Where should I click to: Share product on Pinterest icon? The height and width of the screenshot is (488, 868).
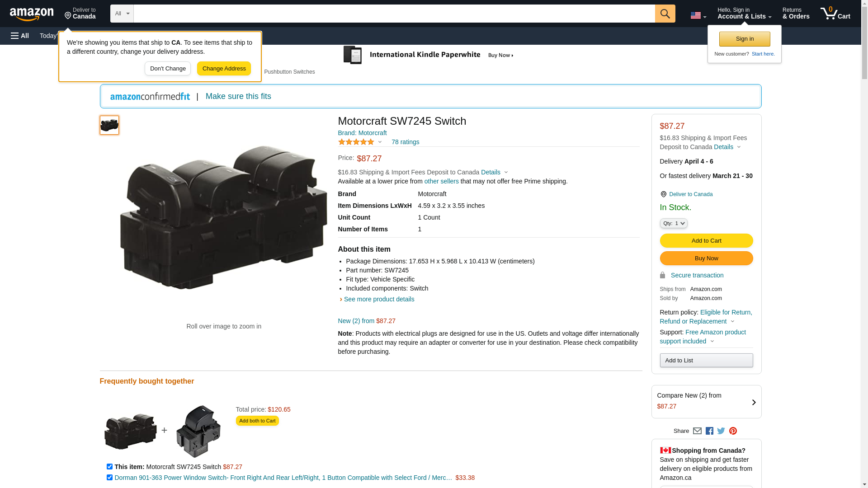coord(733,431)
